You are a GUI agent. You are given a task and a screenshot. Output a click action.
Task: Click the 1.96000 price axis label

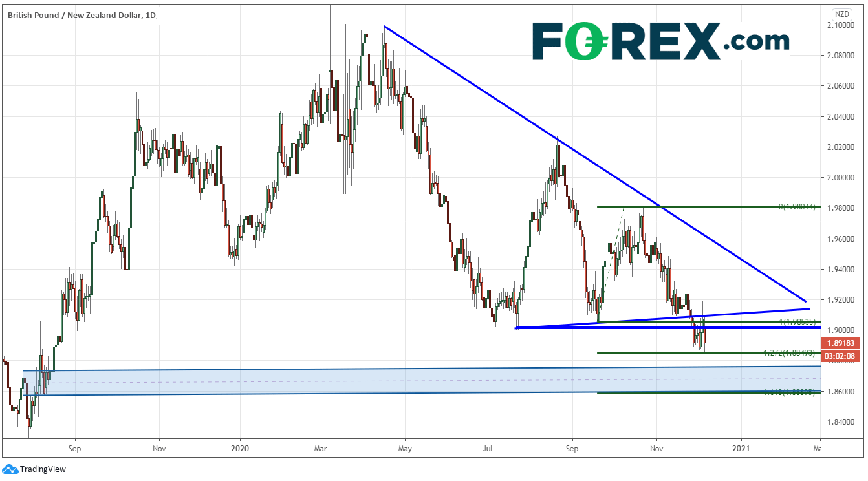(841, 239)
